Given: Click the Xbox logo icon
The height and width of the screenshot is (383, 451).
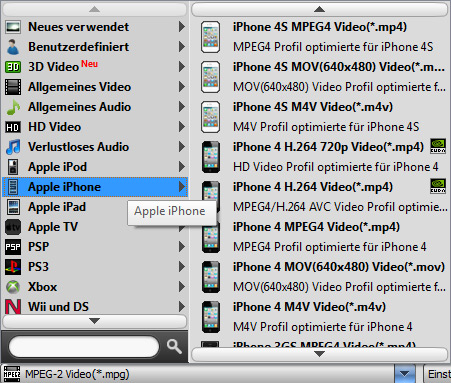Looking at the screenshot, I should 13,287.
